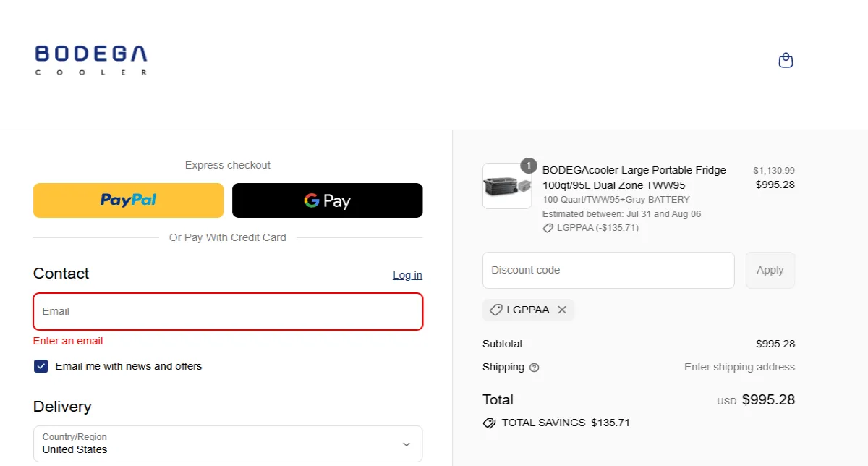Viewport: 868px width, 466px height.
Task: Click 'Enter shipping address' text
Action: tap(739, 367)
